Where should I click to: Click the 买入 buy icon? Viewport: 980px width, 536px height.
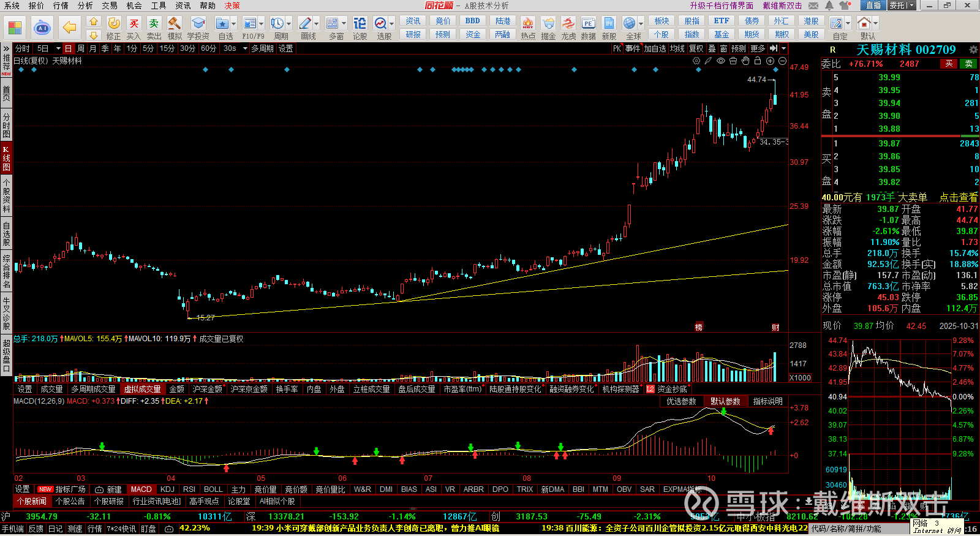pyautogui.click(x=134, y=24)
